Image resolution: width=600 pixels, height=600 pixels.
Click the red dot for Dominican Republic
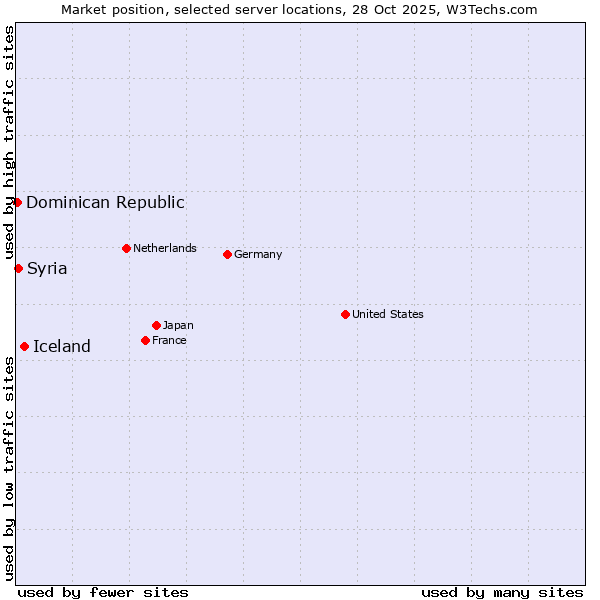click(17, 202)
